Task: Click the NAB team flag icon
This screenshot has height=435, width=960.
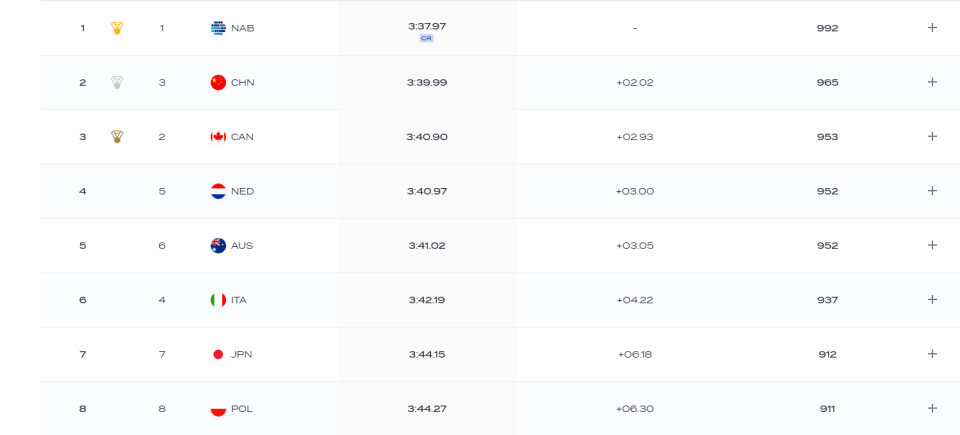Action: 218,28
